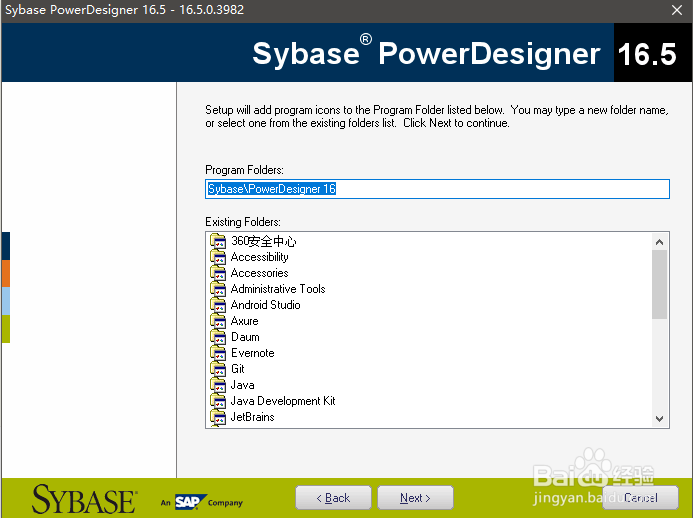Click the Git folder icon
The height and width of the screenshot is (518, 693).
(x=218, y=369)
